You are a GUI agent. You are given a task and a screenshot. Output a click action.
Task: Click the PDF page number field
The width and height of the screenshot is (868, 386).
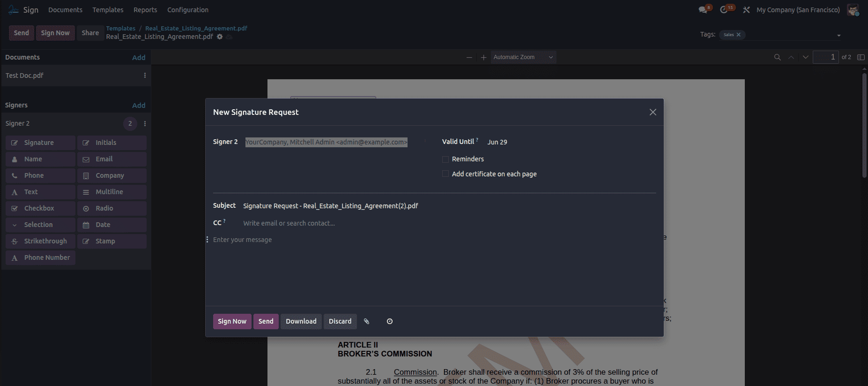(825, 57)
